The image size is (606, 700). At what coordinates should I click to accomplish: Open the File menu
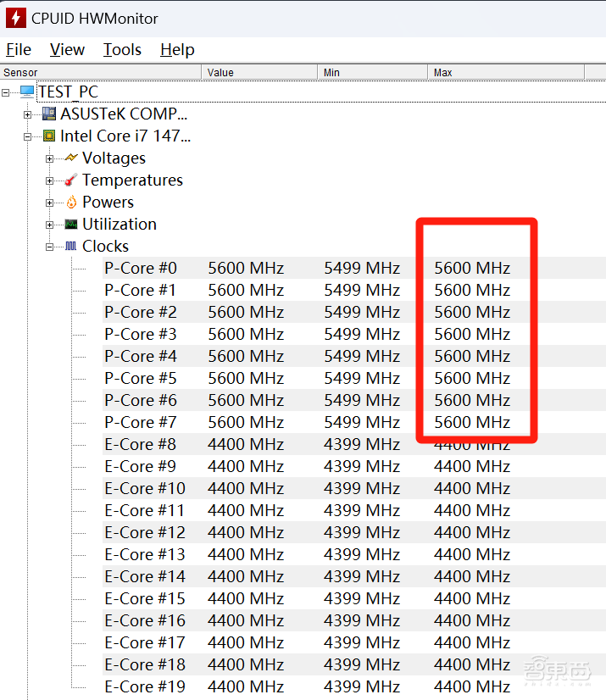tap(19, 50)
